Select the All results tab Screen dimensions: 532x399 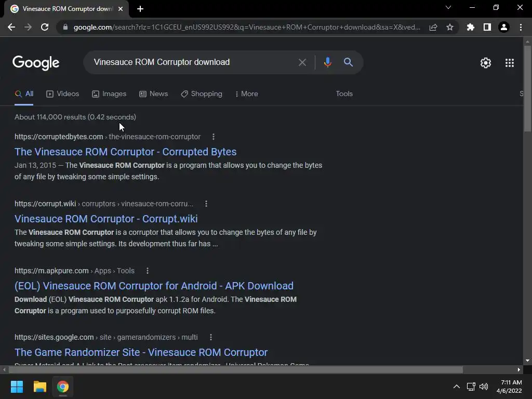click(24, 94)
